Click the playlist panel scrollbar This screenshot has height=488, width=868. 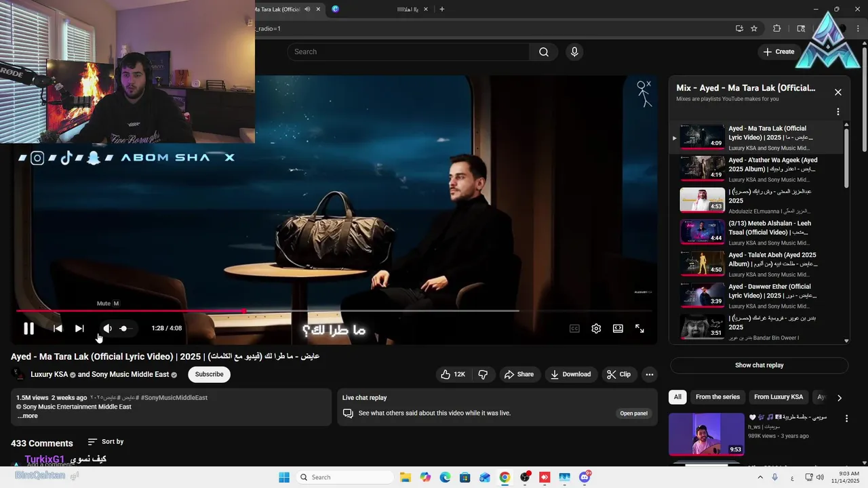[x=846, y=159]
